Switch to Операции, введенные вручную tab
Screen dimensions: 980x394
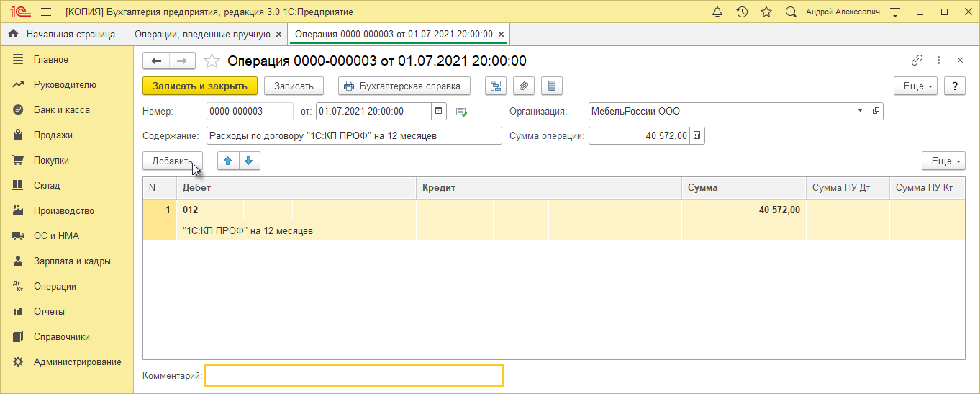[202, 34]
